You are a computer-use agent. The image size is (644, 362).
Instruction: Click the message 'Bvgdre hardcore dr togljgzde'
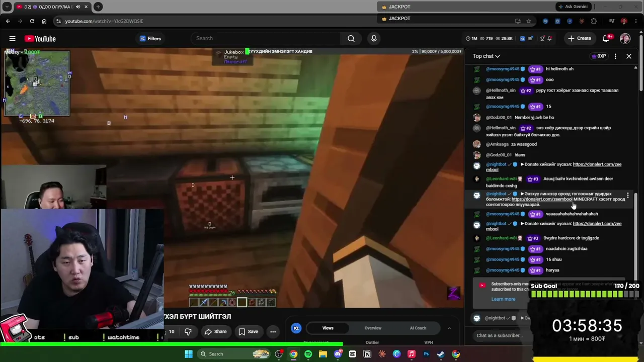[571, 238]
